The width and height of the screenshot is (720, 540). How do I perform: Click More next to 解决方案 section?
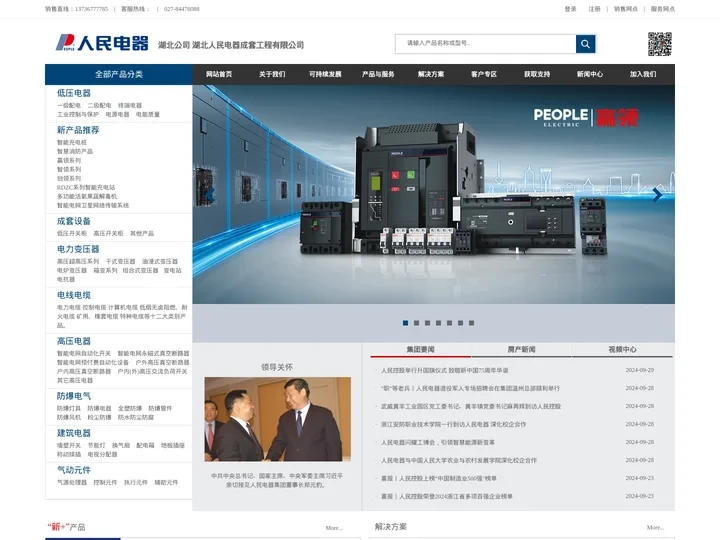[656, 528]
